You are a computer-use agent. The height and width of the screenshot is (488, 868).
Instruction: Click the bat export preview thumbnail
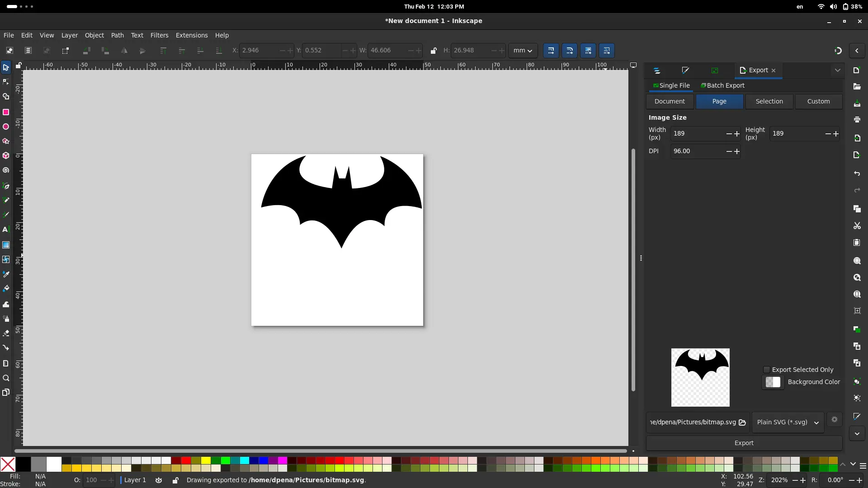700,377
